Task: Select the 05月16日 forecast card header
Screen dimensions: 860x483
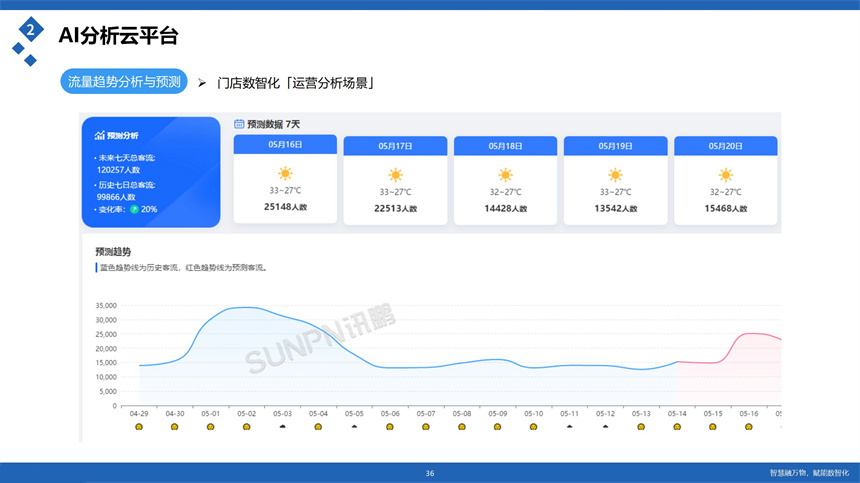Action: [x=285, y=144]
